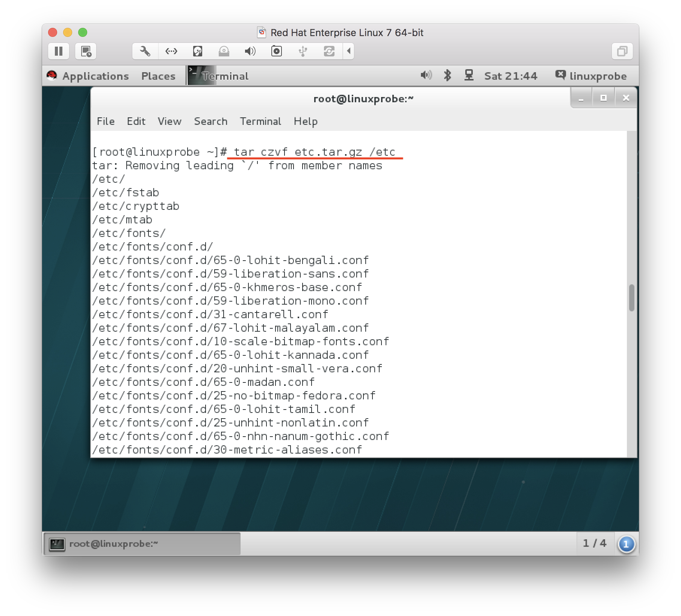The width and height of the screenshot is (681, 616).
Task: Click the 20-unhint-small-vera.conf line
Action: click(238, 369)
